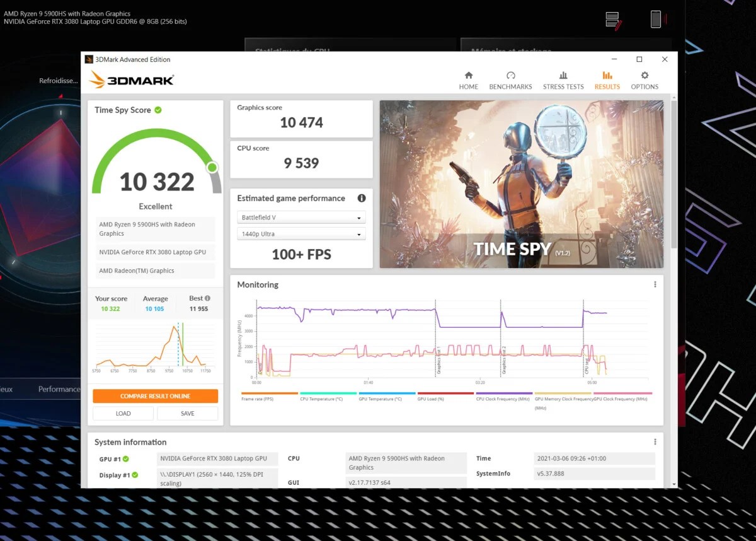Click the green check beside Display #1
Image resolution: width=756 pixels, height=541 pixels.
click(x=135, y=475)
